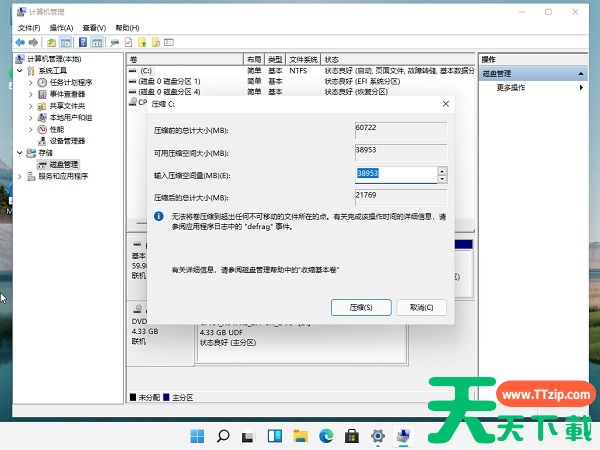Click Computer Management taskbar icon

(403, 436)
